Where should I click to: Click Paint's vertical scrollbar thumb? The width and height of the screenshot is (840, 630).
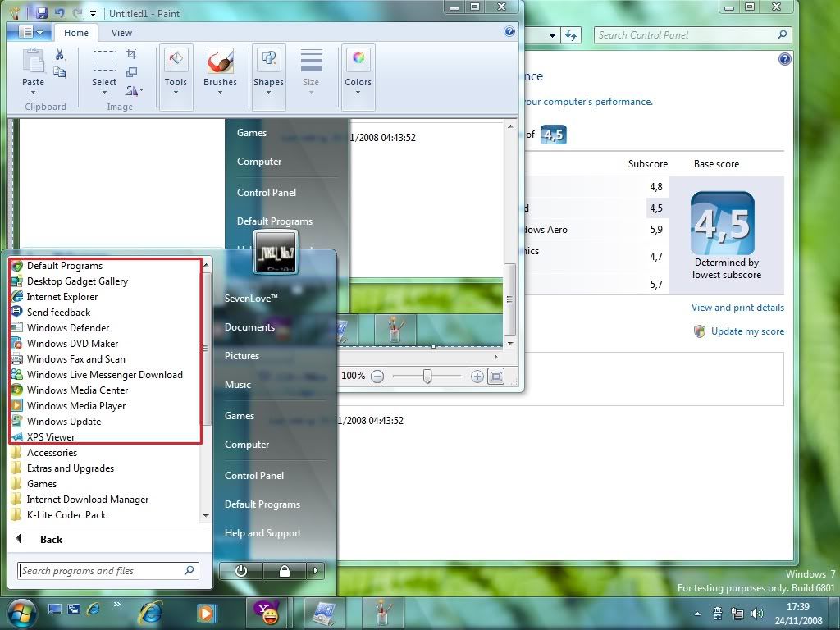[x=510, y=299]
